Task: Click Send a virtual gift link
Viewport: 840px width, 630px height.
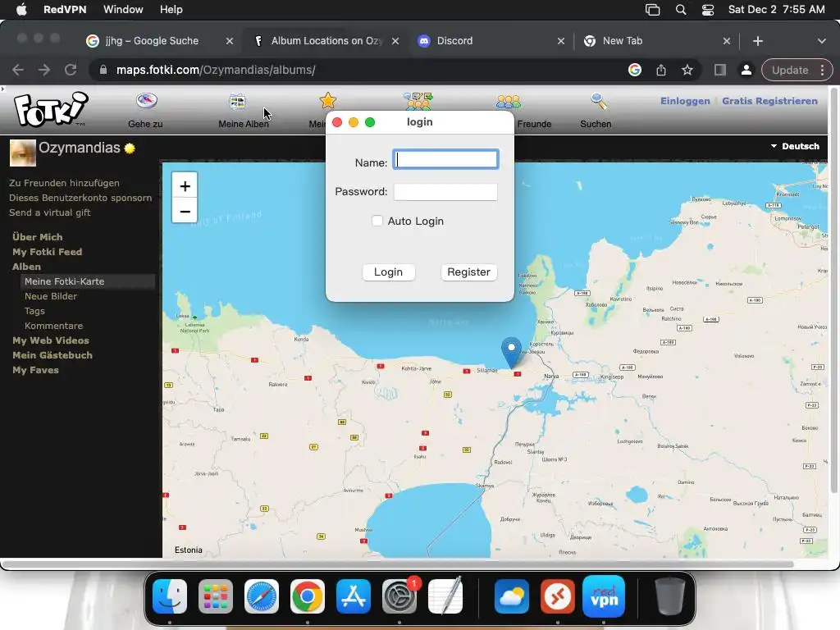Action: [x=50, y=212]
